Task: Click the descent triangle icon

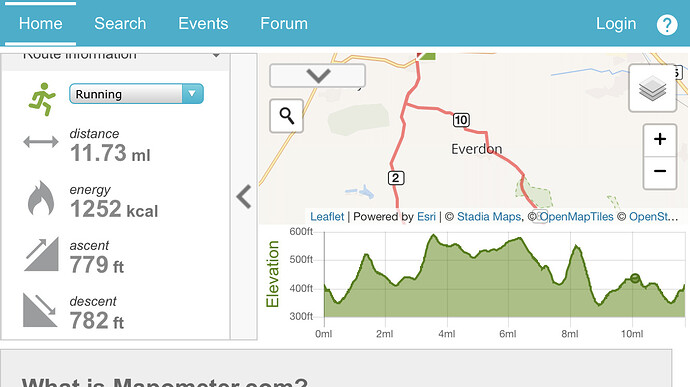Action: 40,310
